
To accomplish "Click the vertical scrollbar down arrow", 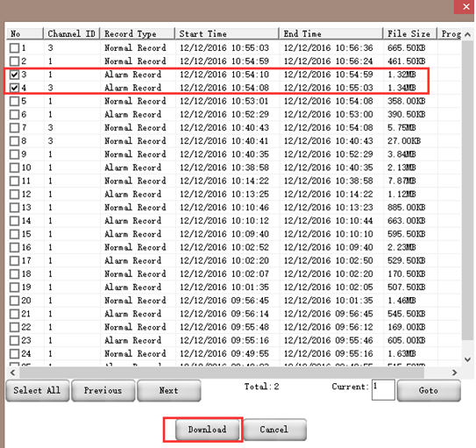I will pos(468,359).
